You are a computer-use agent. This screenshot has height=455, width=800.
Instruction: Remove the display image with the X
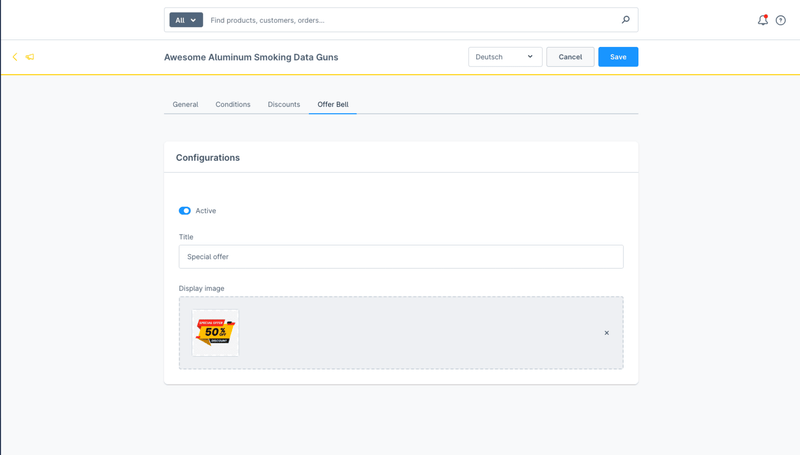pyautogui.click(x=606, y=333)
